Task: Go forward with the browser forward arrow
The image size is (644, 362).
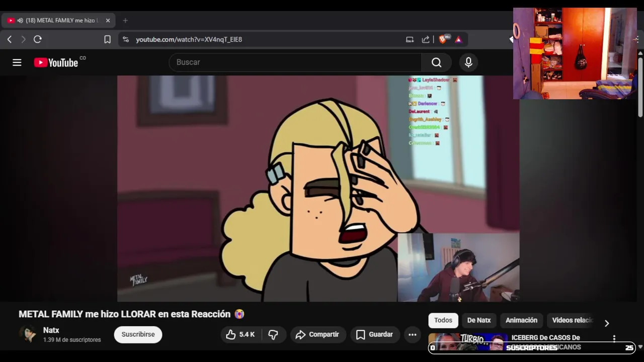Action: pos(23,39)
